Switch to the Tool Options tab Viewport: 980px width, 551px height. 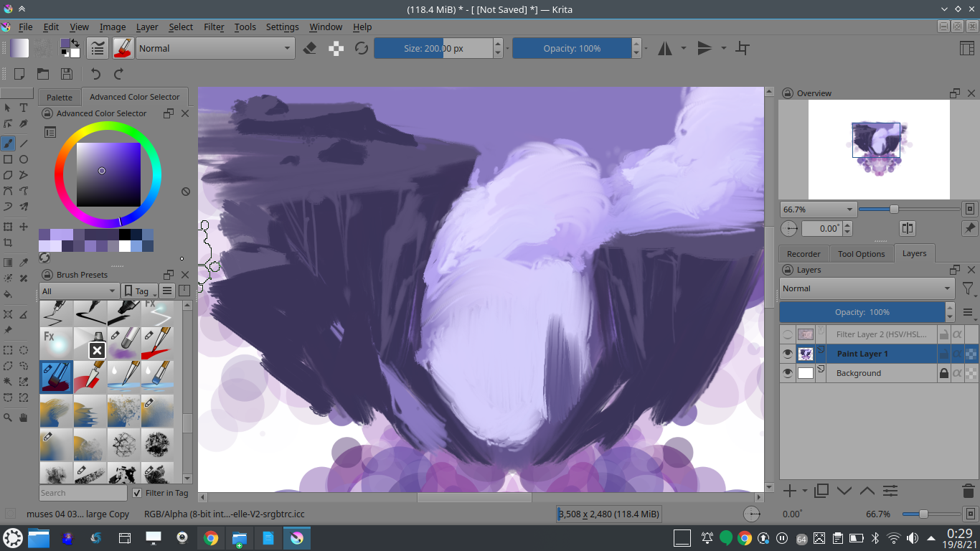861,253
